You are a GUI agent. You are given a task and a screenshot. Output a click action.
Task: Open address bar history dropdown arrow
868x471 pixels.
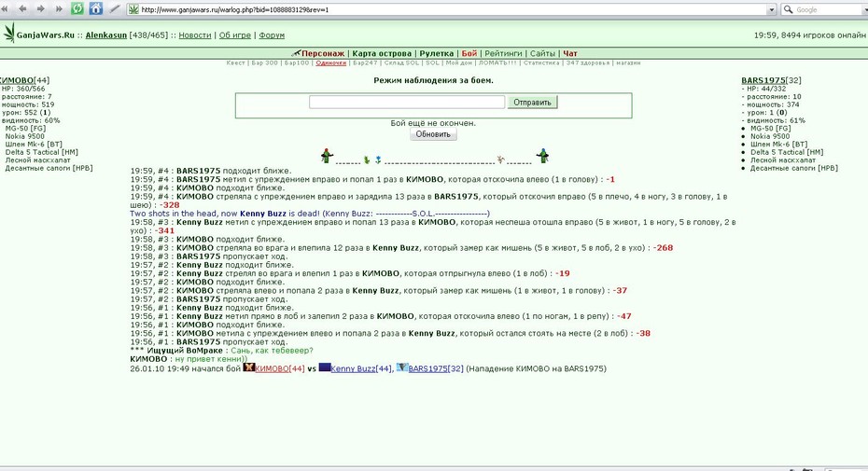(x=772, y=9)
